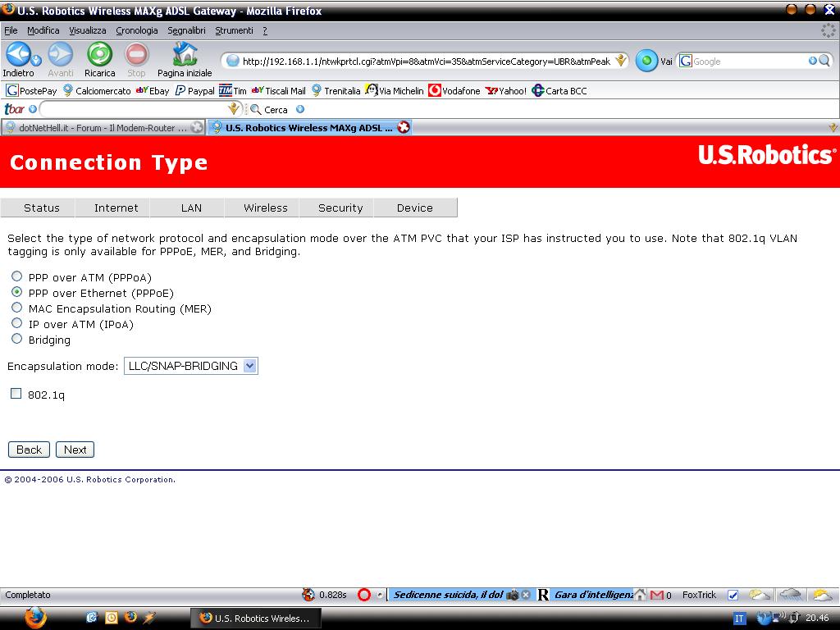Switch to the dotNetHell.it Forum tab
840x630 pixels.
point(103,127)
